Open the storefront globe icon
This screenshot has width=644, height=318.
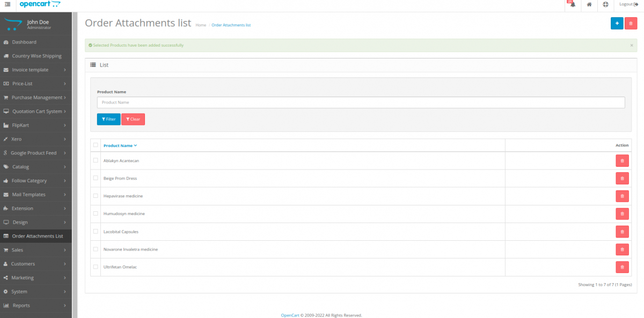pyautogui.click(x=606, y=4)
